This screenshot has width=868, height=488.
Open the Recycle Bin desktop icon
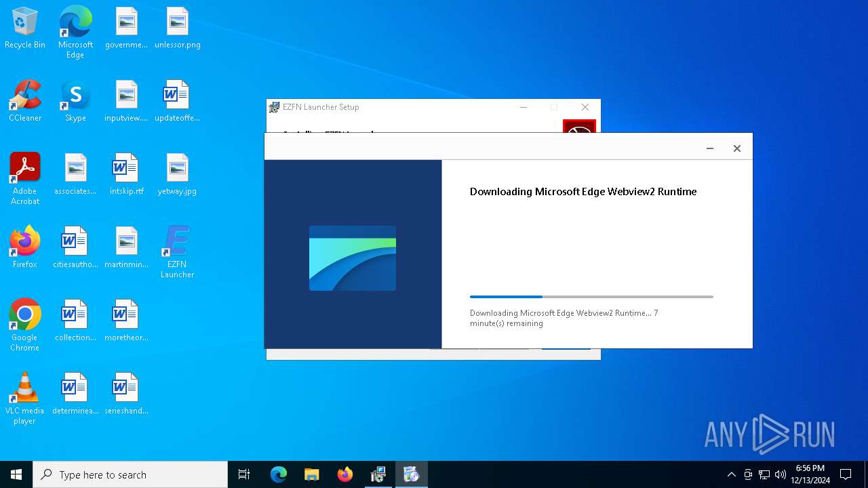click(25, 28)
